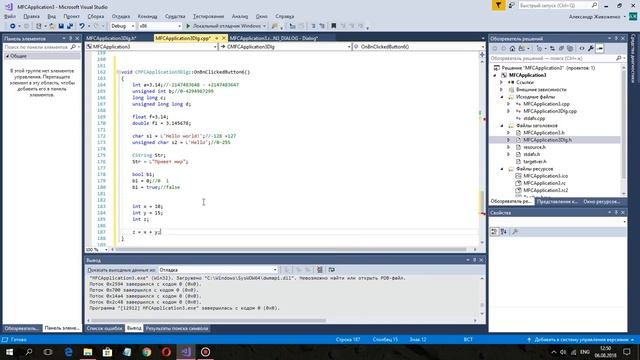Viewport: 640px width, 360px height.
Task: Click the Save file icon in toolbar
Action: click(x=61, y=26)
